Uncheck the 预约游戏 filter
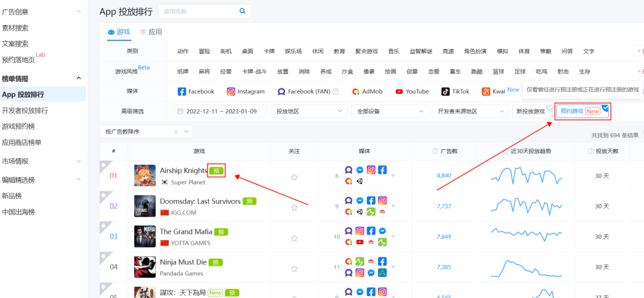The width and height of the screenshot is (644, 298). pos(582,111)
